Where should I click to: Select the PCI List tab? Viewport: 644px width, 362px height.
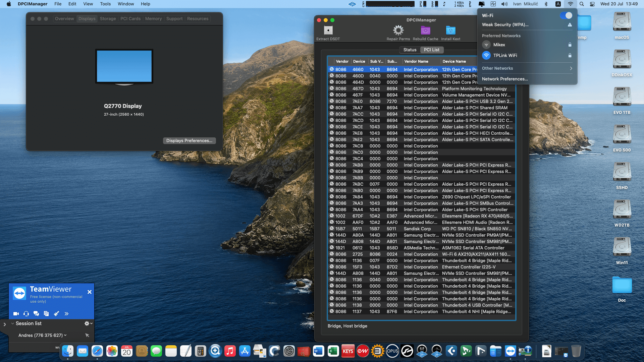coord(432,50)
